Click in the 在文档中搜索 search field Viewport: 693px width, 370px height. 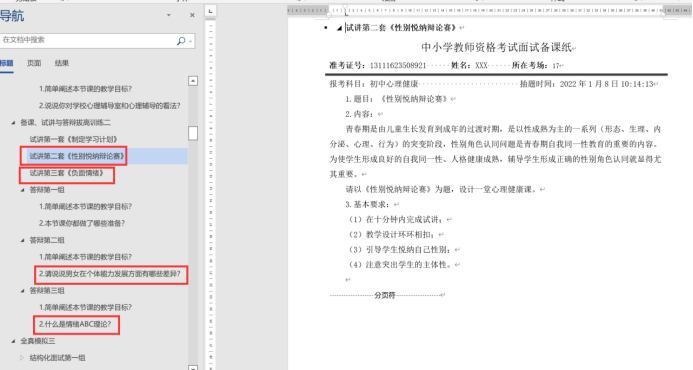88,40
